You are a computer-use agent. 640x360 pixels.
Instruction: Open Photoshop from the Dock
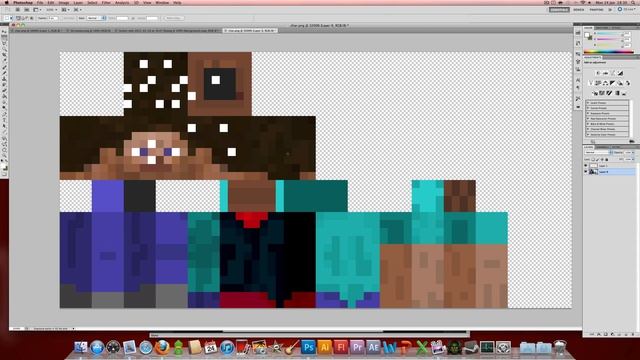[x=308, y=347]
